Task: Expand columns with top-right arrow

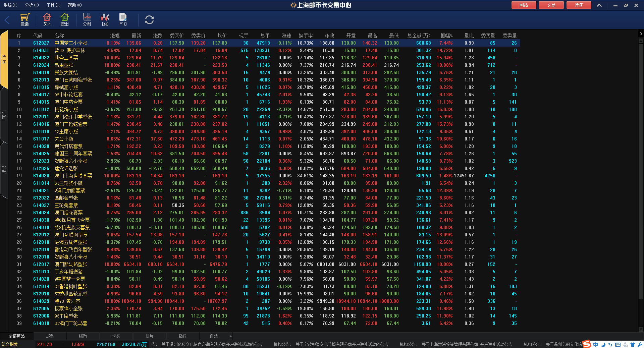Action: [x=641, y=34]
